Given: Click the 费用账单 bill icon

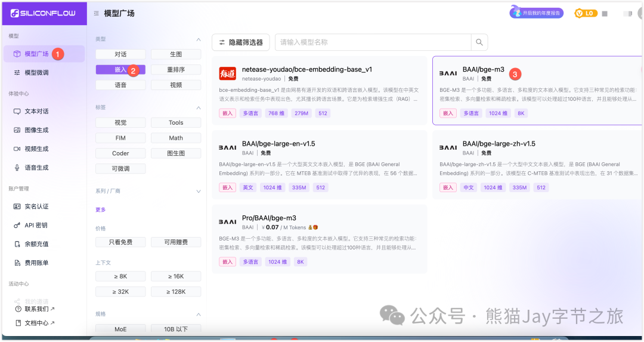Looking at the screenshot, I should click(17, 263).
